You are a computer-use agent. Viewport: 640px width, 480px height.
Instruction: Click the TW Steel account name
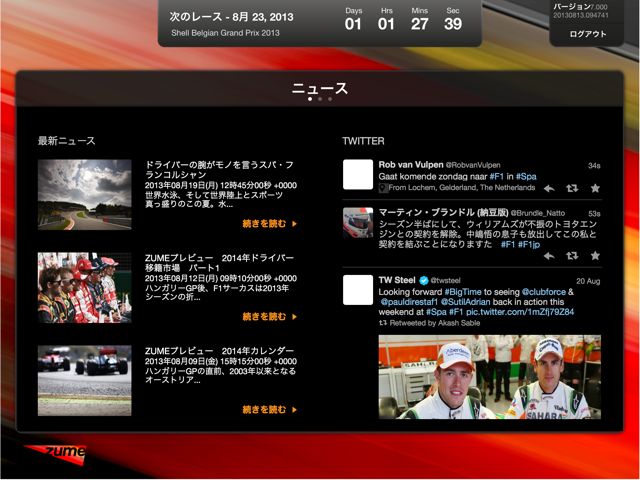click(397, 280)
